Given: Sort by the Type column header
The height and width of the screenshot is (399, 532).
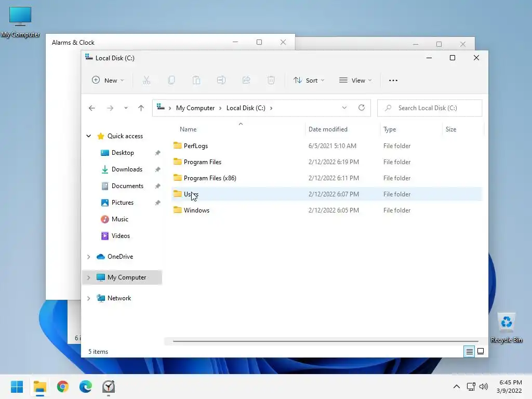Looking at the screenshot, I should [390, 129].
